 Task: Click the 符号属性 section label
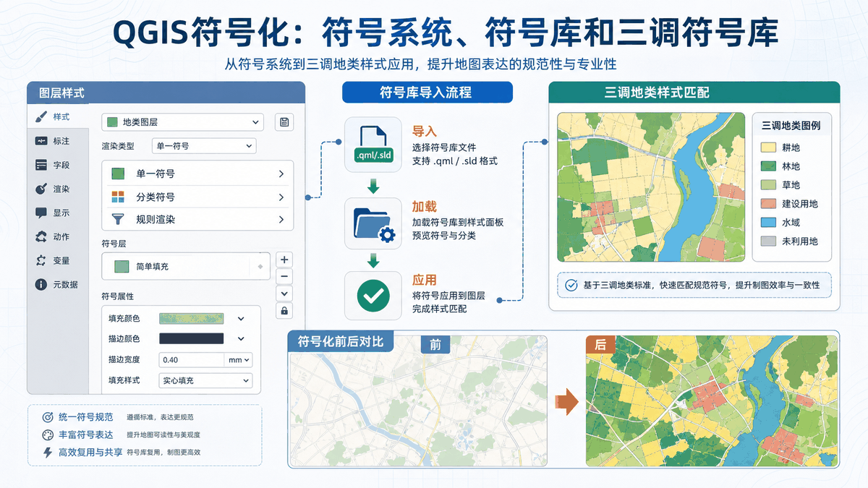pos(118,296)
